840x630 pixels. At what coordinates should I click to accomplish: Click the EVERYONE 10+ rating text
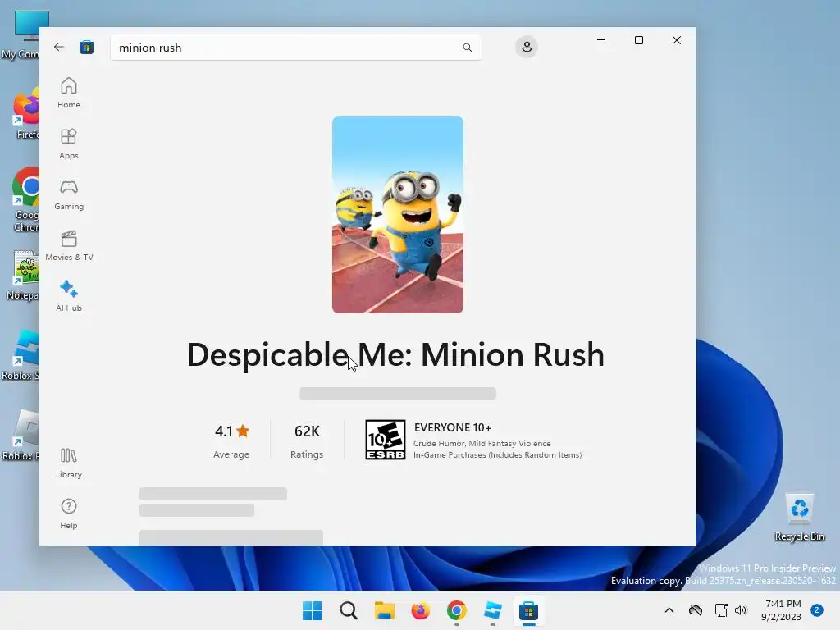[x=453, y=427]
